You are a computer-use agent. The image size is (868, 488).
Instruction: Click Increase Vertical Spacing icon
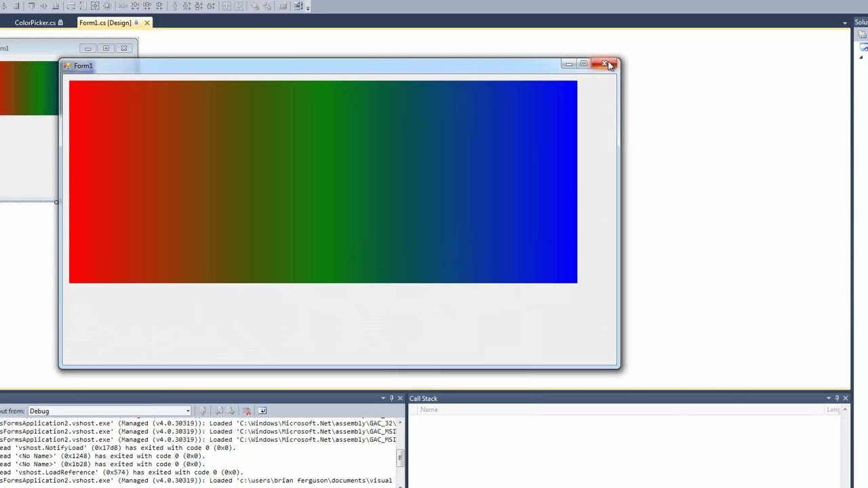[187, 6]
